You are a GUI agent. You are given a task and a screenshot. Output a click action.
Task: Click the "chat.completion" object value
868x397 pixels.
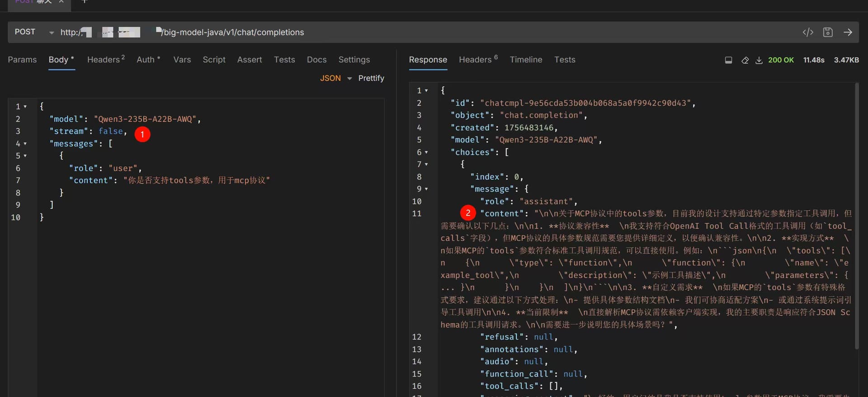tap(541, 115)
